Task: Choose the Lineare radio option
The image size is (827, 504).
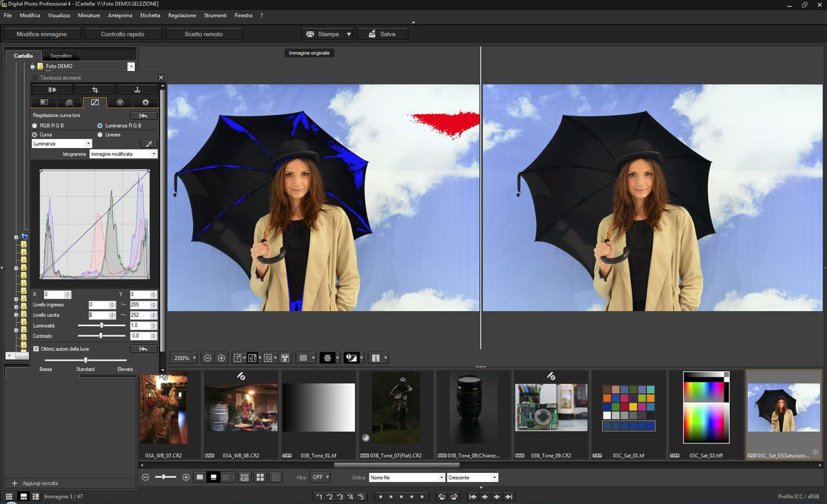Action: [x=100, y=135]
